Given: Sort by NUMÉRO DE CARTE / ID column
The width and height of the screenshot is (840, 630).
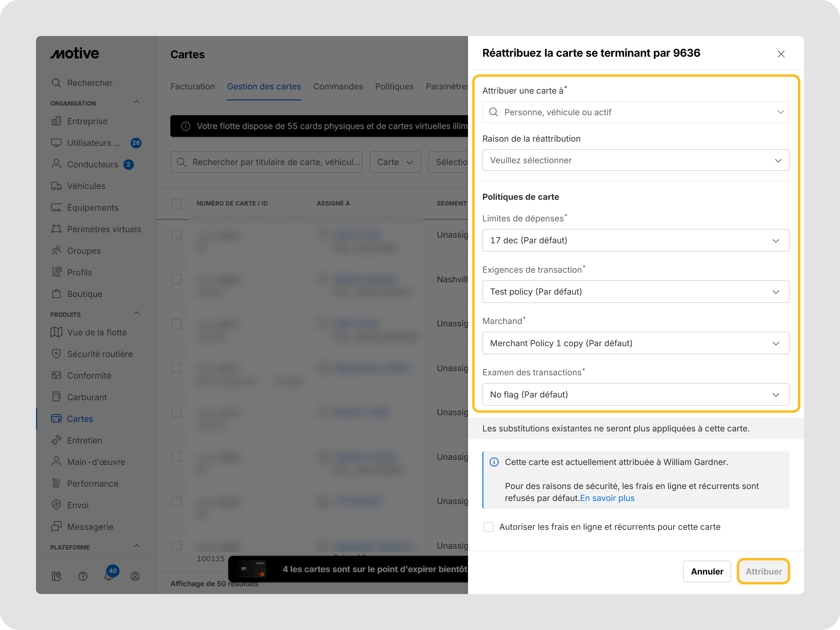Looking at the screenshot, I should pos(232,203).
